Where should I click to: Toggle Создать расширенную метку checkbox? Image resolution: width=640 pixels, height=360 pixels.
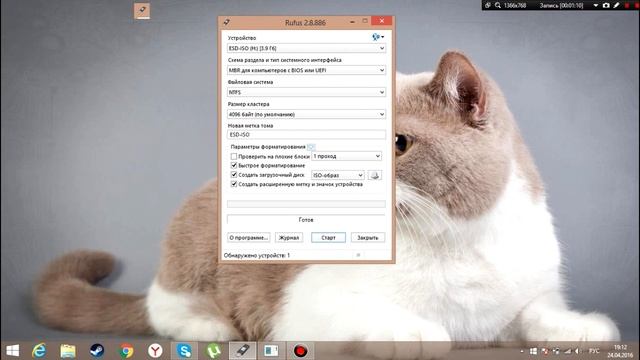point(234,184)
